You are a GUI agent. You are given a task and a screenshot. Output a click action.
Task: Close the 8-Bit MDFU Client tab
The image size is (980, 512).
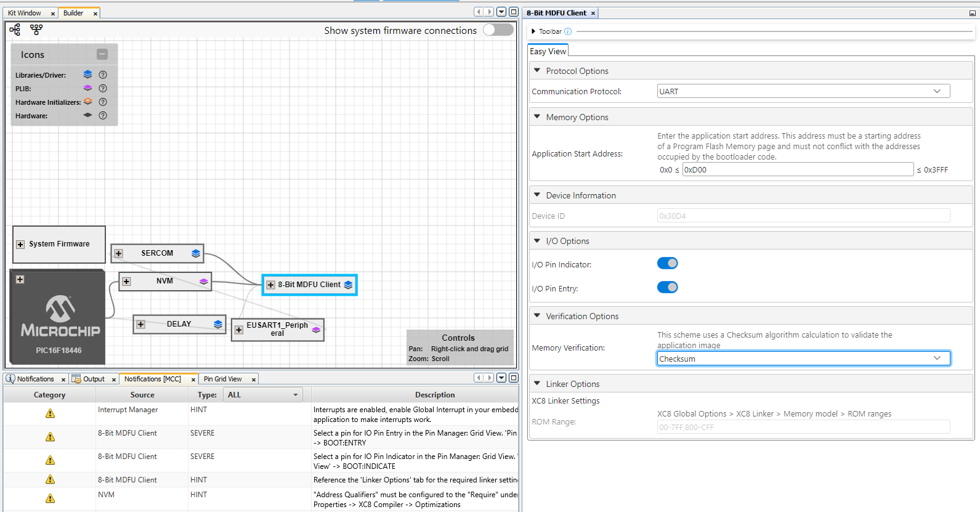[x=593, y=13]
